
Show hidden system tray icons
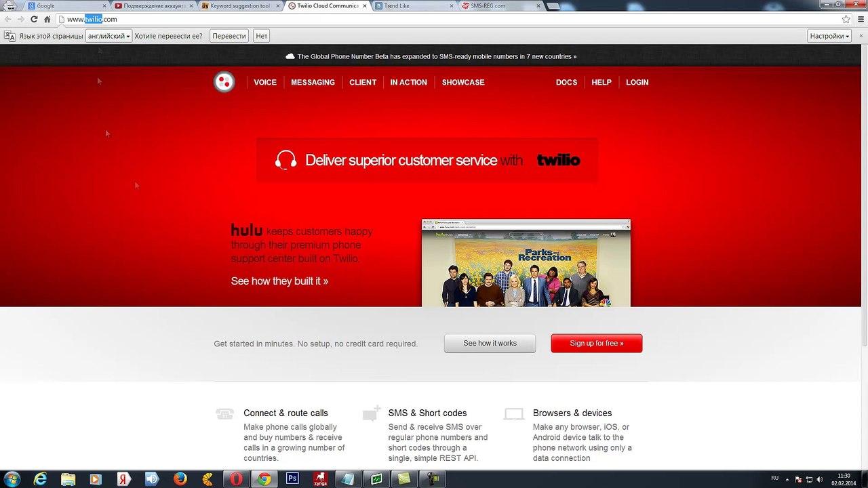pyautogui.click(x=787, y=479)
